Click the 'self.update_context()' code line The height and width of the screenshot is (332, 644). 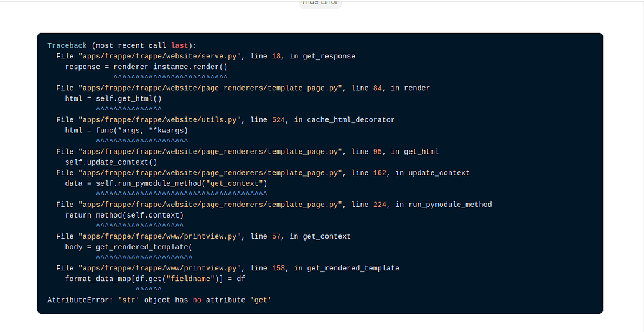pos(111,162)
